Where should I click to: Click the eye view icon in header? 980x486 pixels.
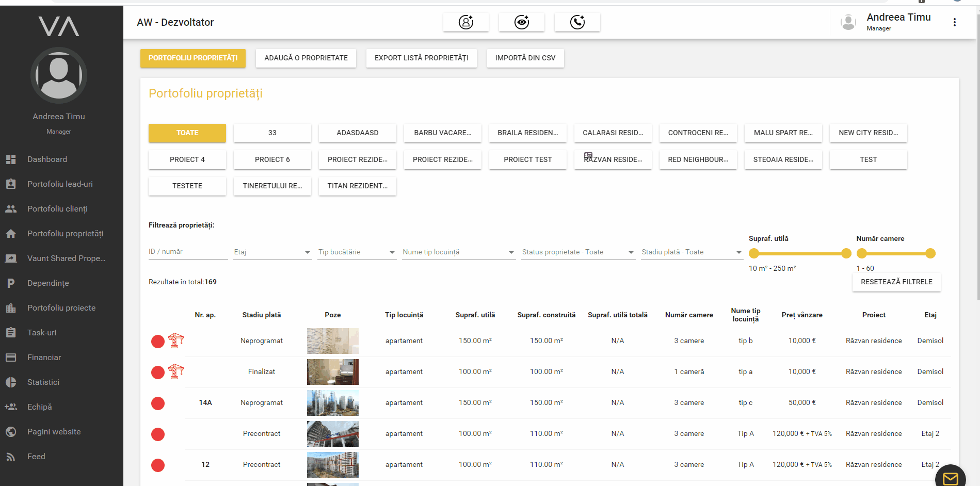pyautogui.click(x=521, y=22)
